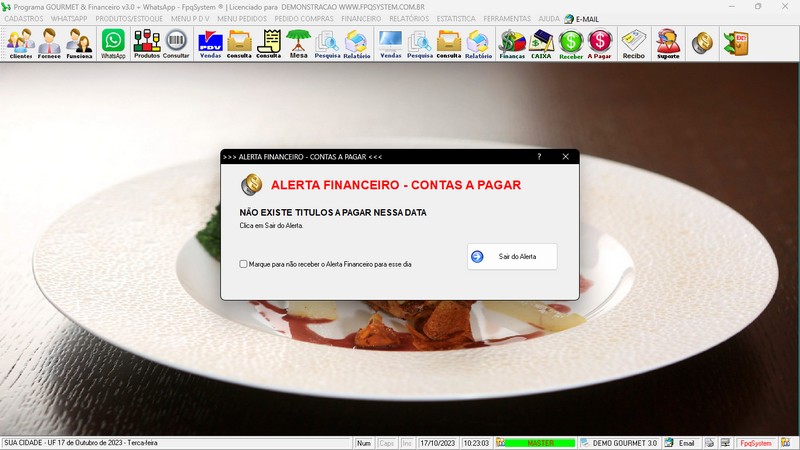Open the CAIXA cash register icon

tap(541, 44)
